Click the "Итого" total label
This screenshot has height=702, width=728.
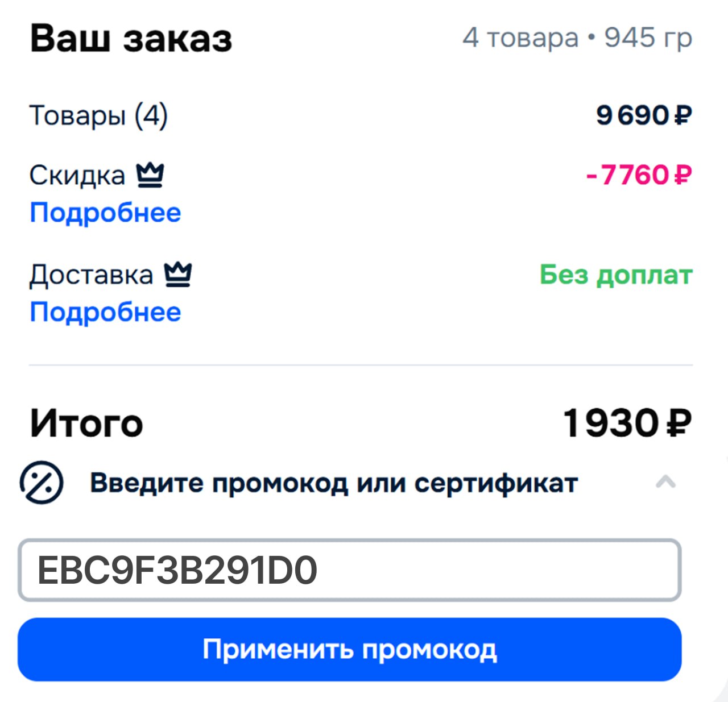(x=86, y=423)
